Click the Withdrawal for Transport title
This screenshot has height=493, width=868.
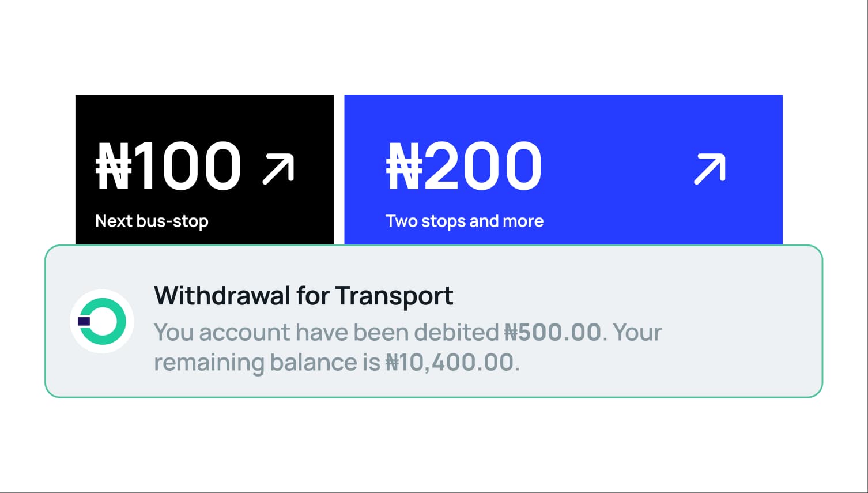pyautogui.click(x=303, y=296)
